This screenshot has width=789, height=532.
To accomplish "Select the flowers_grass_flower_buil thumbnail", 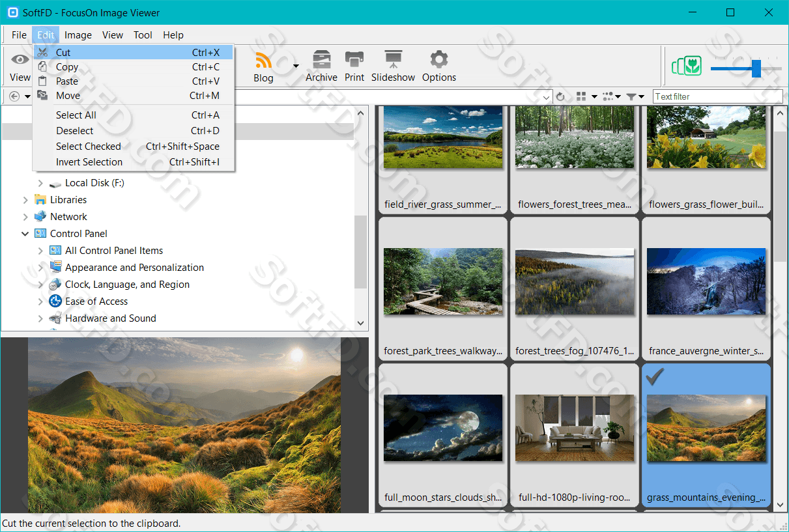I will [x=706, y=159].
